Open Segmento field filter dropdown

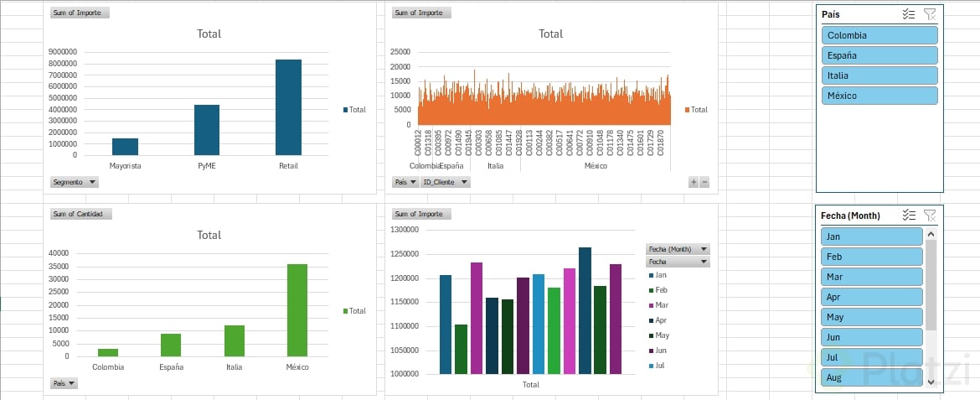pos(75,182)
